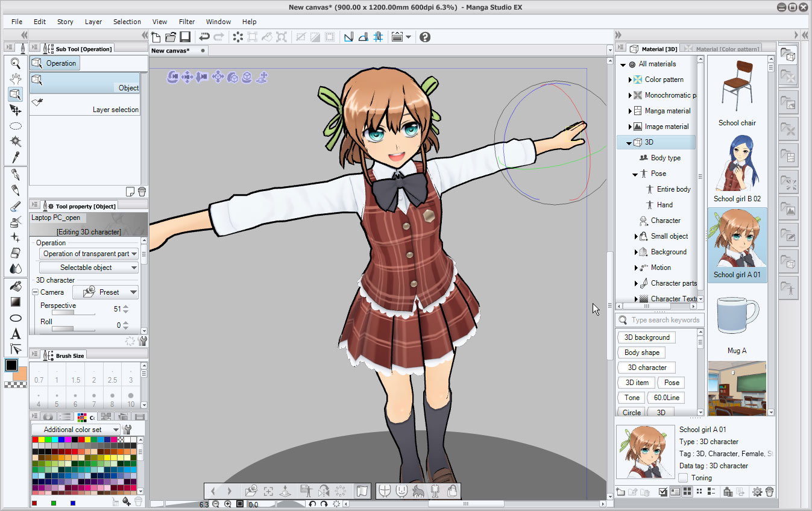812x511 pixels.
Task: Click the zoom out icon below canvas
Action: [x=216, y=504]
